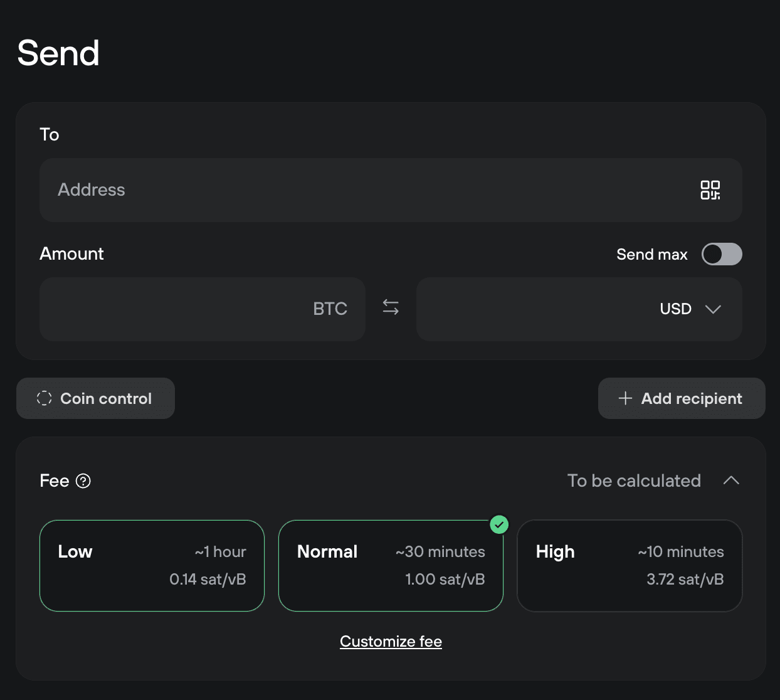Click the Address input field
The width and height of the screenshot is (780, 700).
(x=314, y=190)
